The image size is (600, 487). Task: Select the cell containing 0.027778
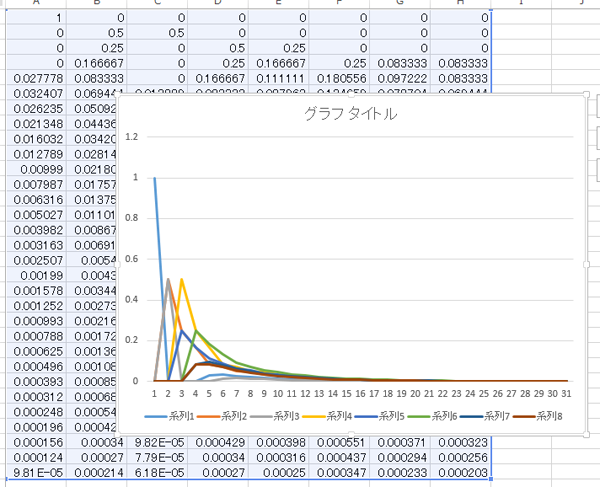36,78
